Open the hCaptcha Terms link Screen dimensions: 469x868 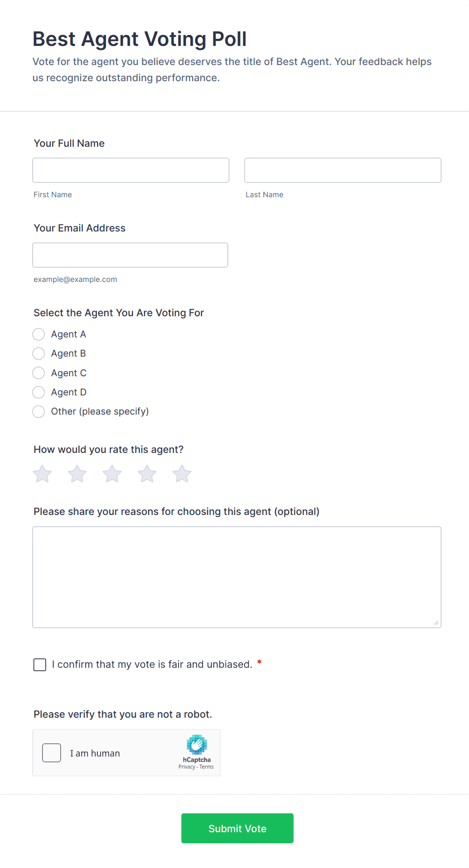pyautogui.click(x=206, y=767)
